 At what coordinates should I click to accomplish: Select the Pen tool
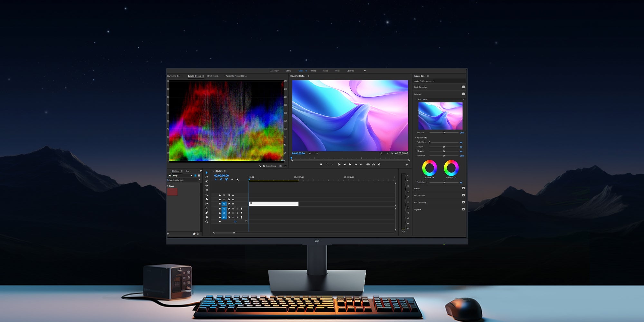[207, 213]
